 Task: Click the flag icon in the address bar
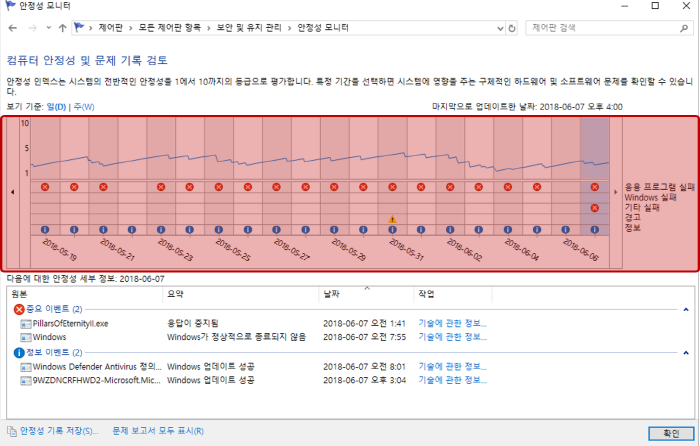(x=79, y=28)
